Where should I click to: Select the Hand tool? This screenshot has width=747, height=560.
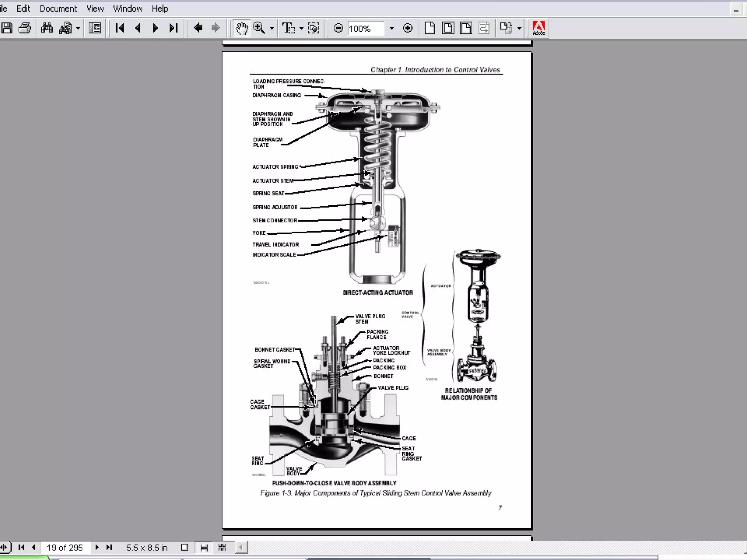241,28
